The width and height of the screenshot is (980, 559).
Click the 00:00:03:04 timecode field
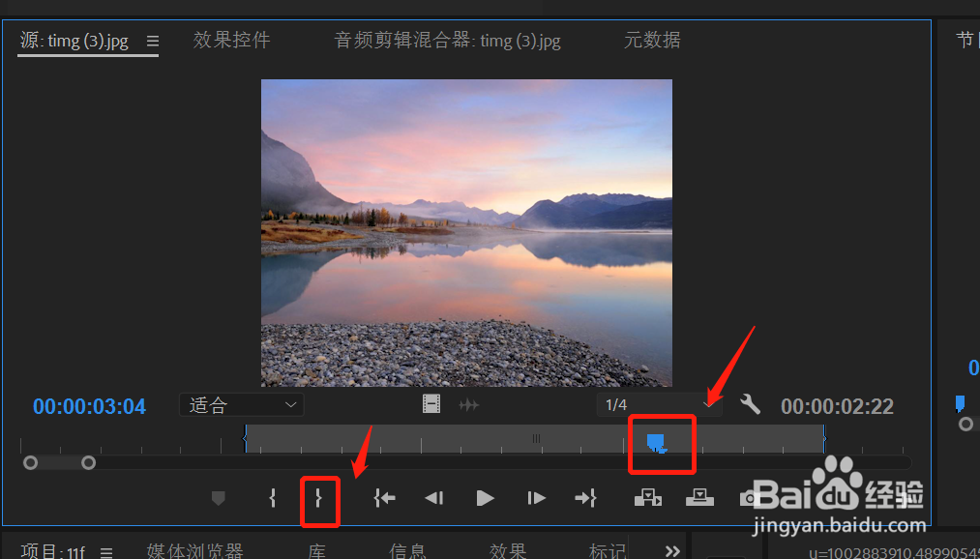tap(89, 407)
